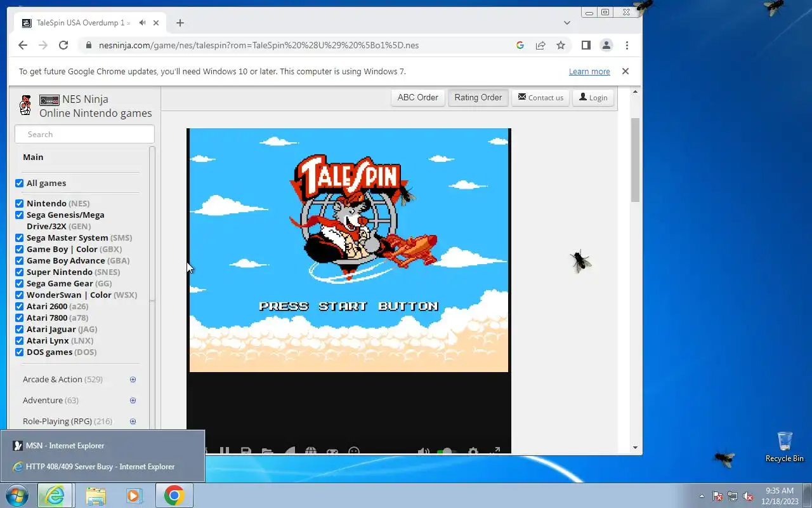Image resolution: width=812 pixels, height=508 pixels.
Task: Enter emulator fullscreen mode icon
Action: [495, 451]
